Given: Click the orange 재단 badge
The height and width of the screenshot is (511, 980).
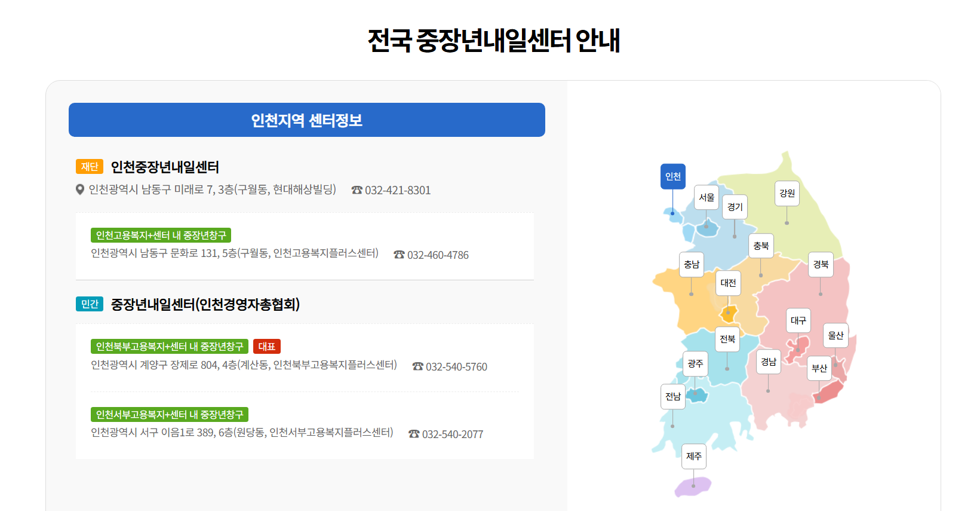Looking at the screenshot, I should pyautogui.click(x=90, y=167).
